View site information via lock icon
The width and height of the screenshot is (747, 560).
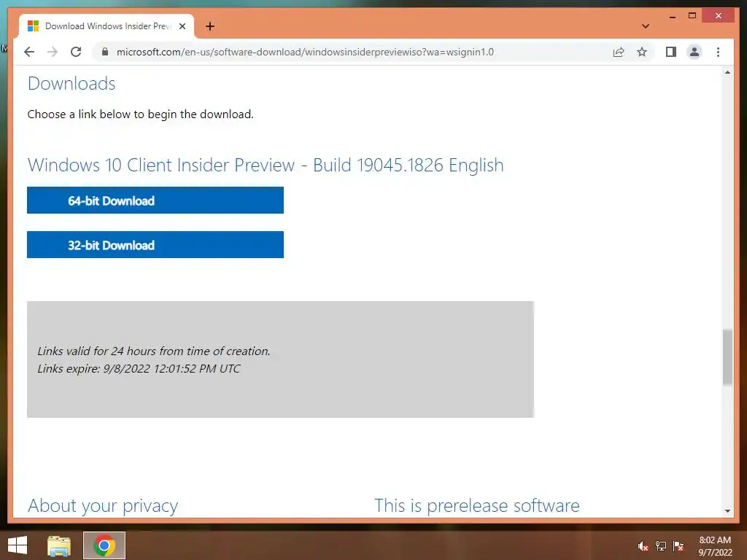[x=105, y=52]
